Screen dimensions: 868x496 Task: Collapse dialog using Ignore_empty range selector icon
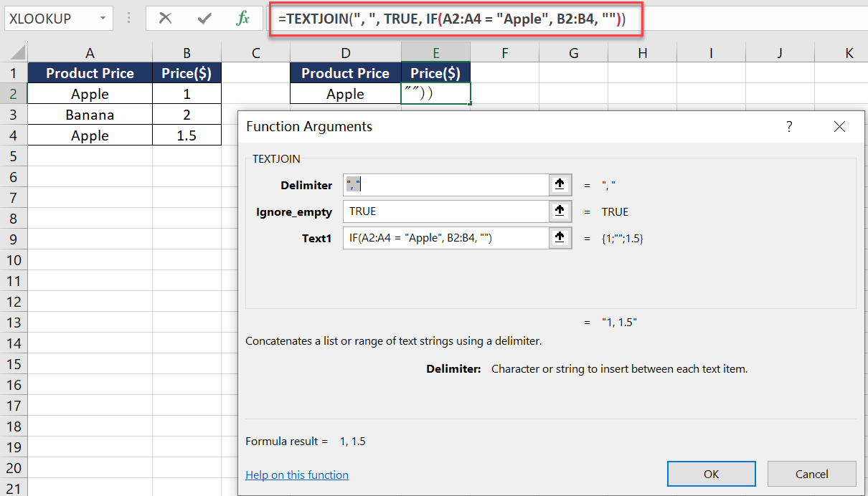560,211
